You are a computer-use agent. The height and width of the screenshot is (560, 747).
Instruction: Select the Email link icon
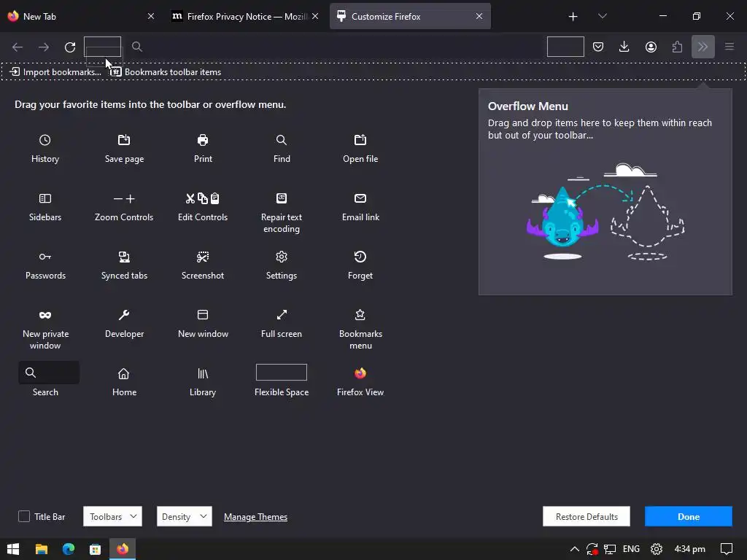pos(360,198)
